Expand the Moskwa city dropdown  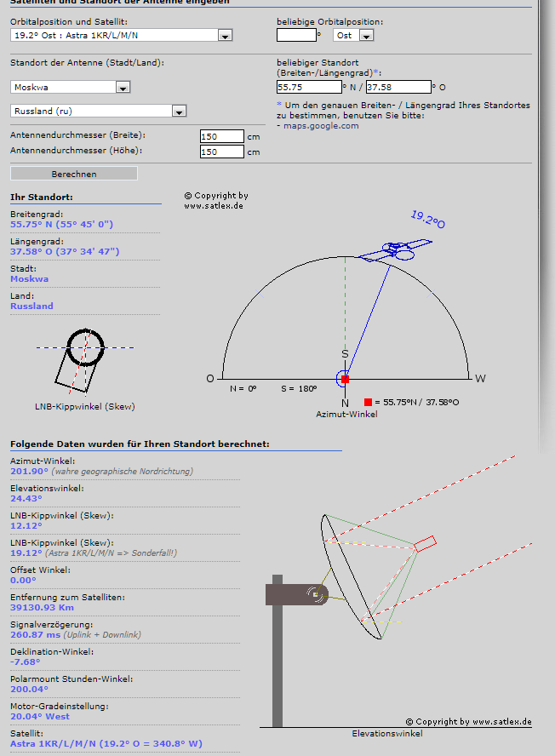point(71,88)
